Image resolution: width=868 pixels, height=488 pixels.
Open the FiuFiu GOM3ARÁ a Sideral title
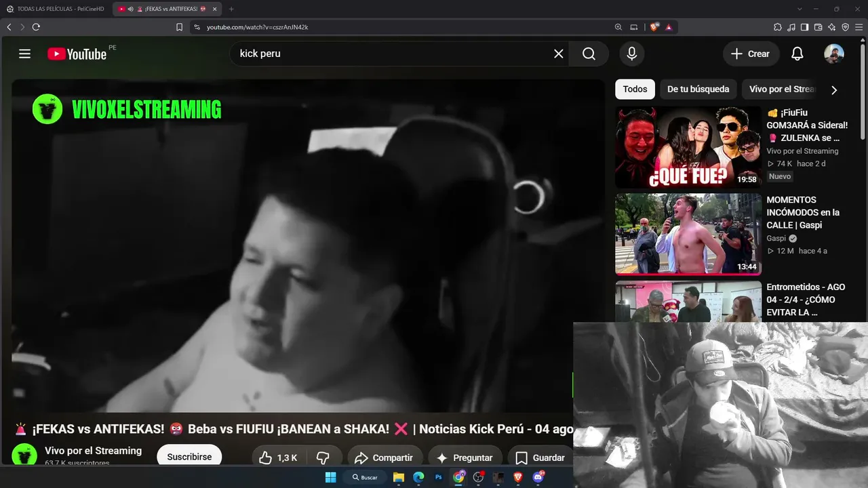coord(808,125)
